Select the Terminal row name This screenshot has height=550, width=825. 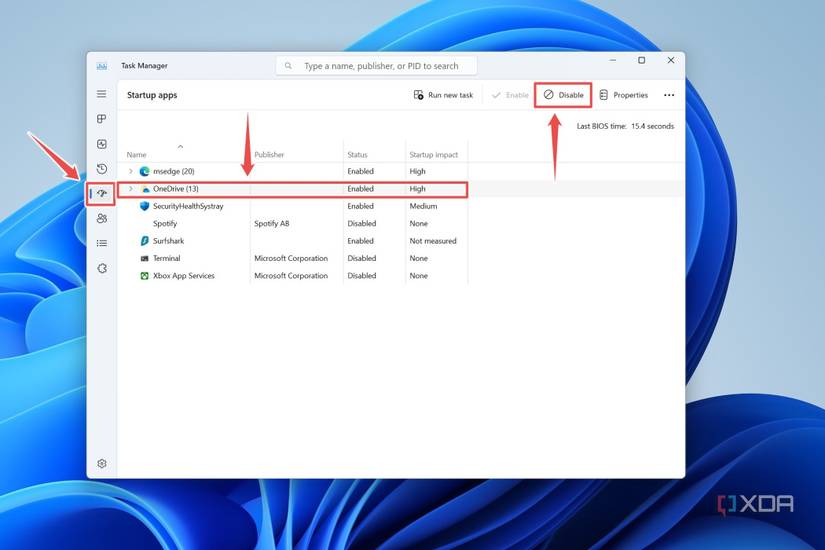166,258
